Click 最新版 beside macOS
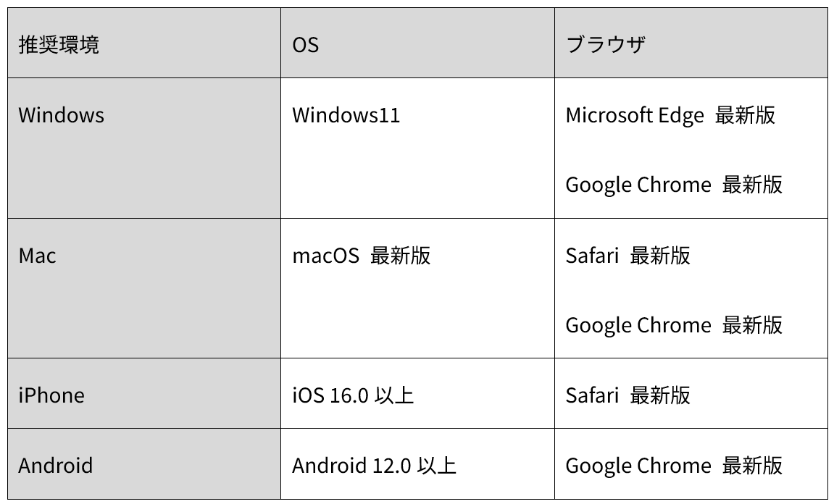 coord(400,256)
